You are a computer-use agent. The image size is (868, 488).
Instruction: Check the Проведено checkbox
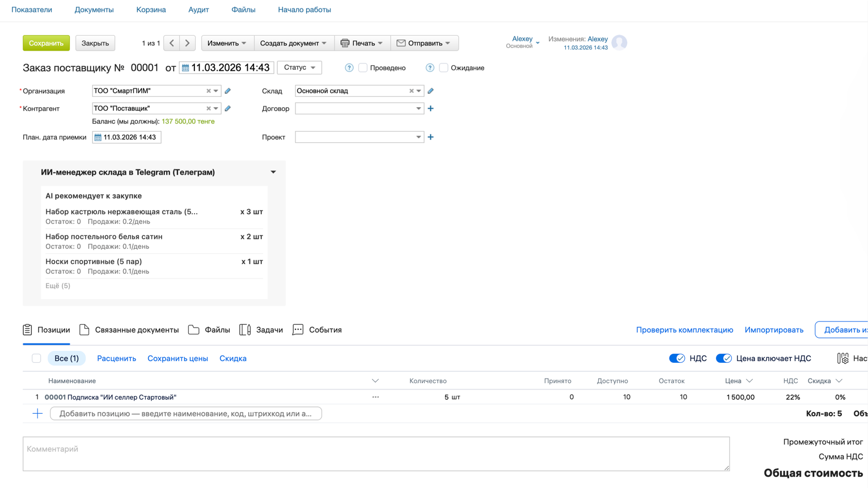[x=363, y=68]
